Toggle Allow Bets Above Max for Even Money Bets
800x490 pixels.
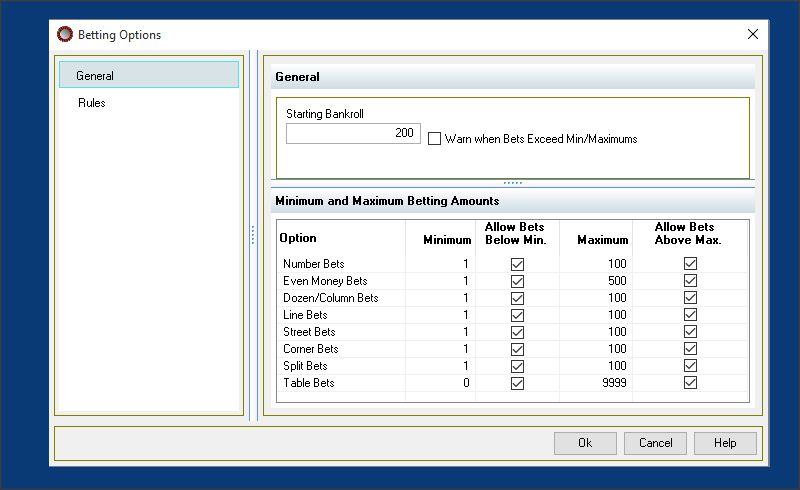[x=690, y=280]
